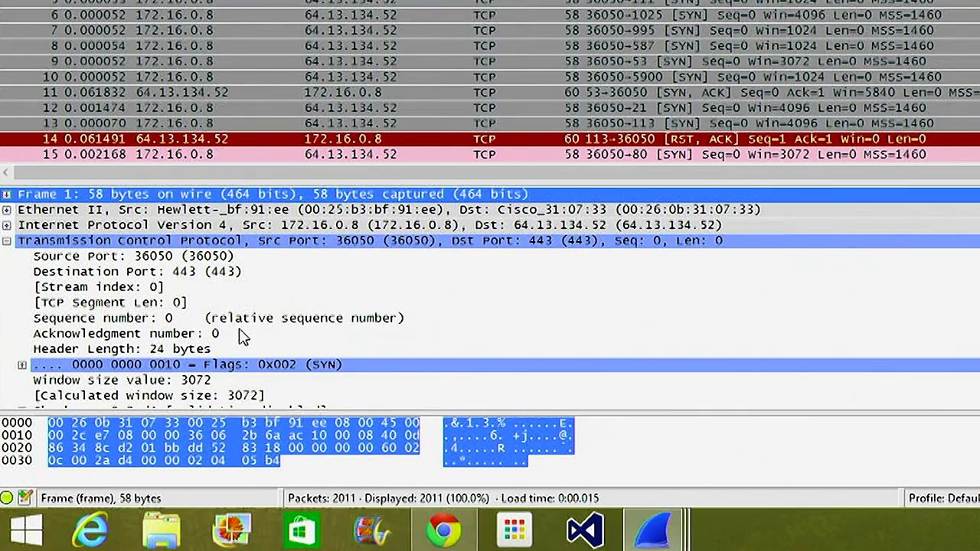This screenshot has height=551, width=980.
Task: Select the red RST, ACK packet 14
Action: (490, 139)
